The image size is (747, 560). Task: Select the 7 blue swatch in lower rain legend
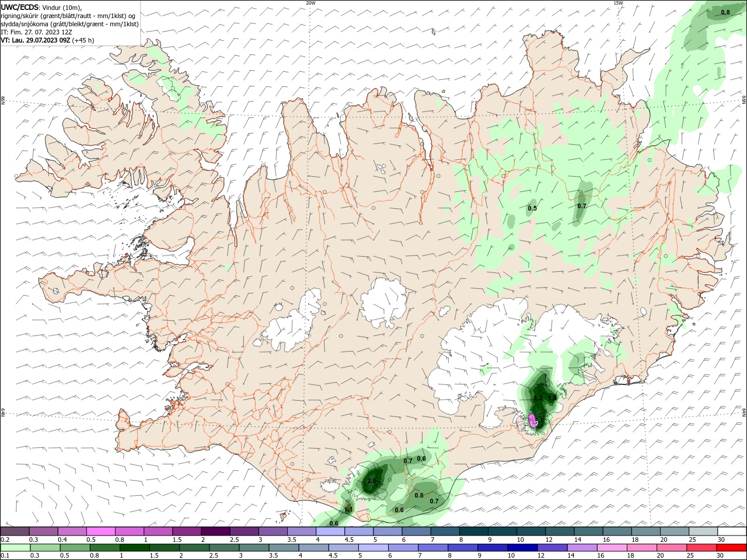[x=433, y=548]
